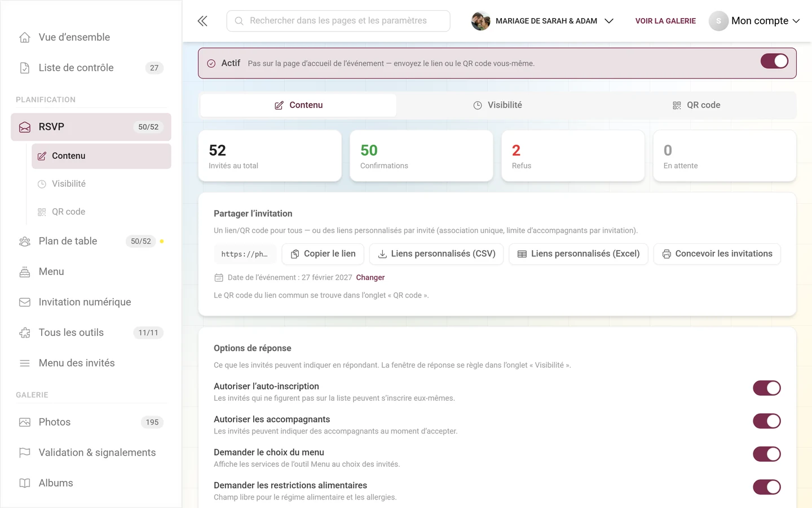The width and height of the screenshot is (812, 508).
Task: Toggle the Actif RSVP switch off
Action: coord(774,61)
